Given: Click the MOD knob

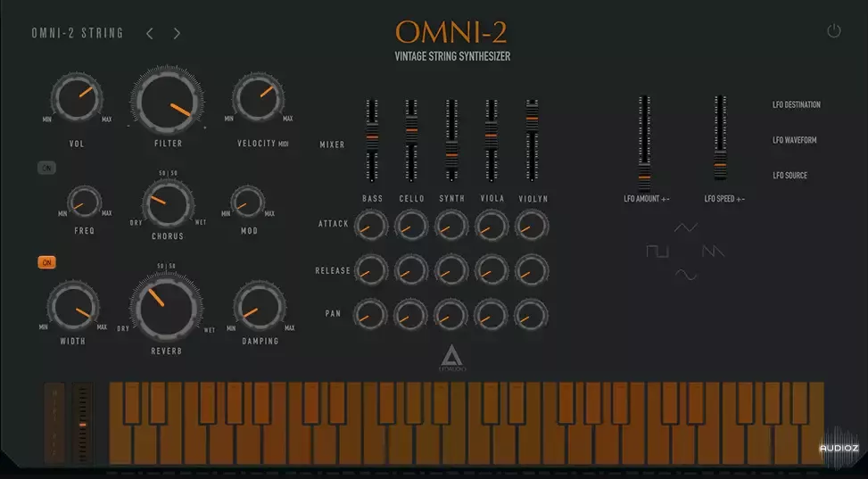Looking at the screenshot, I should (247, 202).
